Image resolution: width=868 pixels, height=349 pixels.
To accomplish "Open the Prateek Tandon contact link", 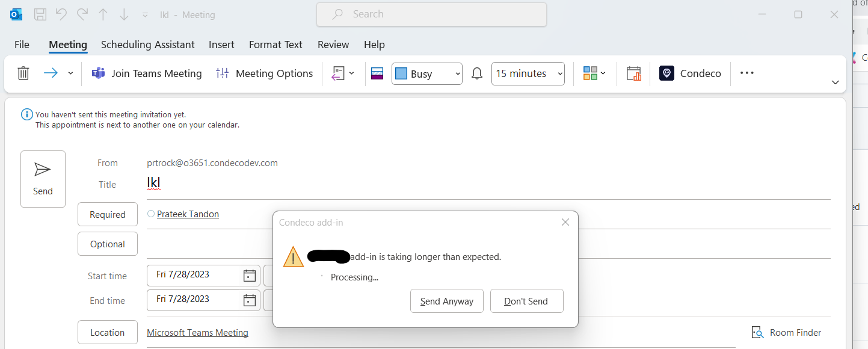I will 187,214.
